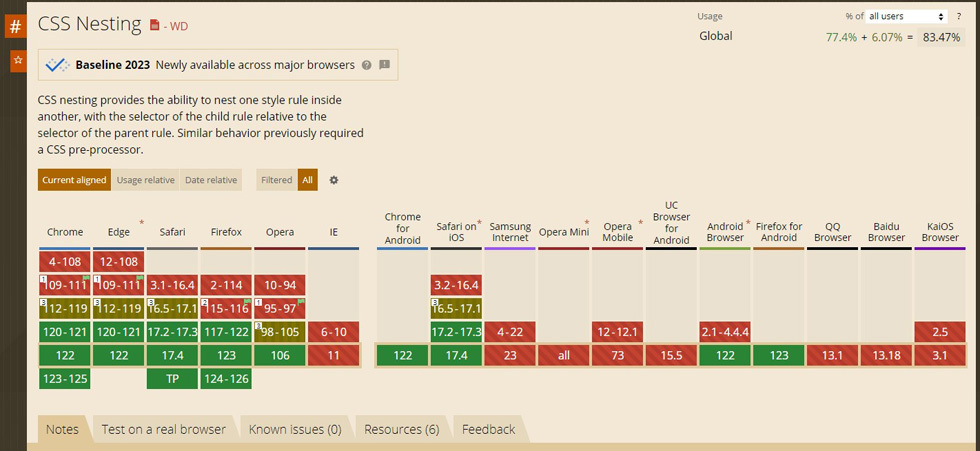Select Current aligned view
This screenshot has width=980, height=451.
[x=74, y=180]
